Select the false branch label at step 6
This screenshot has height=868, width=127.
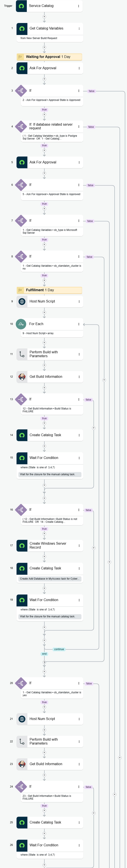(x=91, y=185)
